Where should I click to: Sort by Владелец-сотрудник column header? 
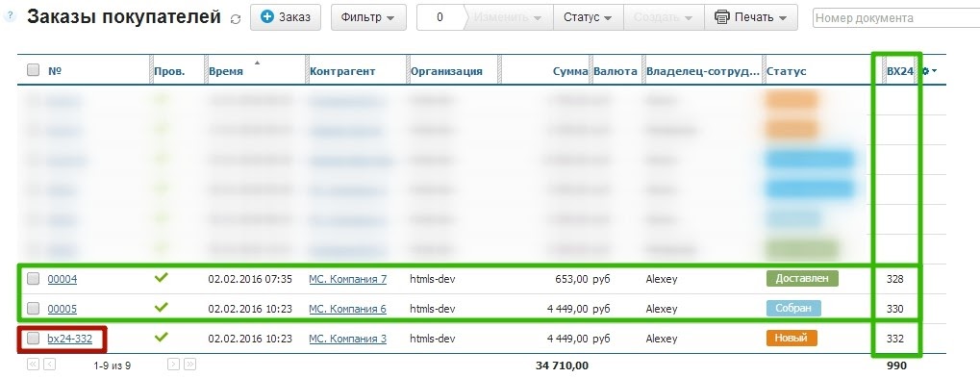(703, 71)
